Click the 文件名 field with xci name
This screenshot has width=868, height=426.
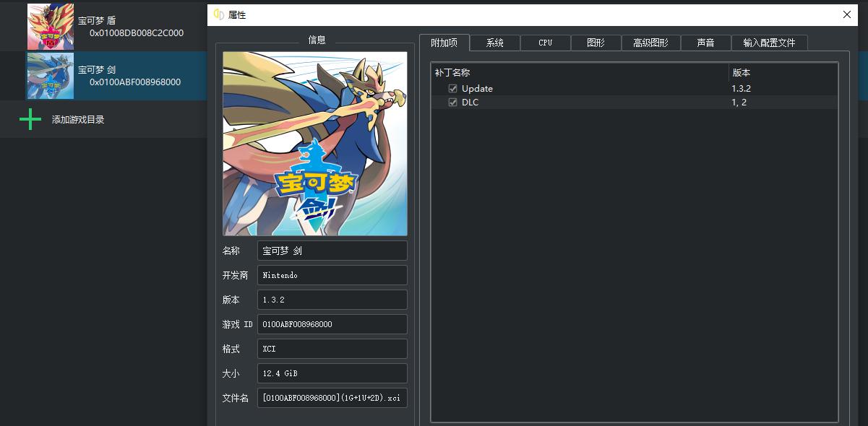(x=332, y=398)
